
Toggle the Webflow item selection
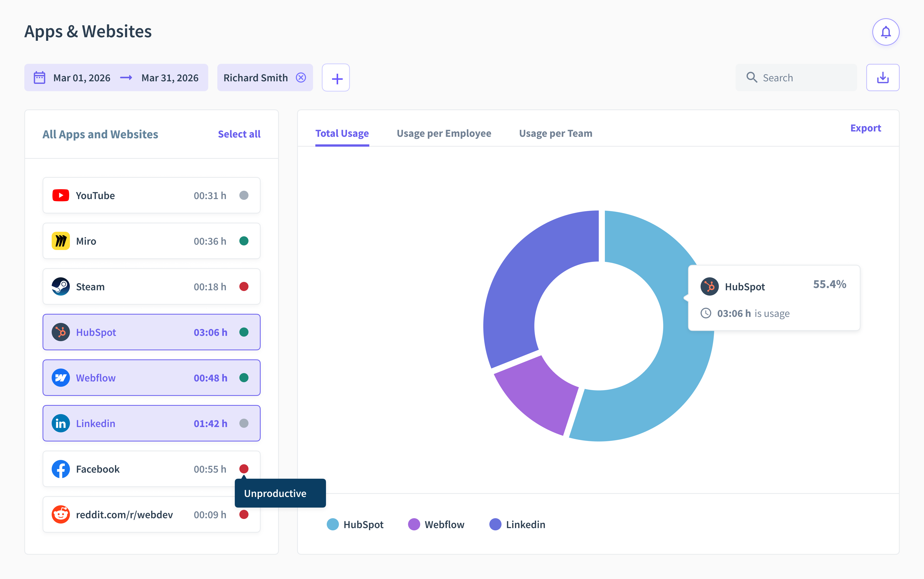coord(152,378)
